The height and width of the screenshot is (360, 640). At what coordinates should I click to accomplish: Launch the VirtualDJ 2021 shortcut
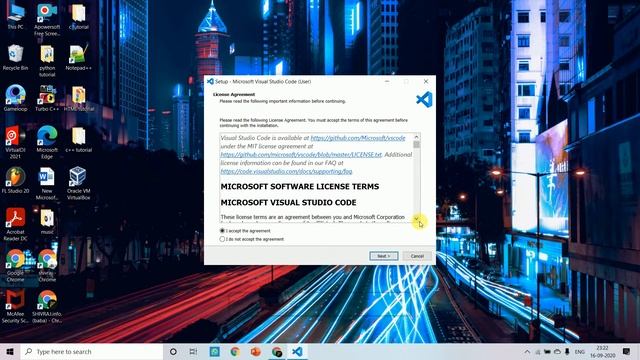(x=15, y=142)
